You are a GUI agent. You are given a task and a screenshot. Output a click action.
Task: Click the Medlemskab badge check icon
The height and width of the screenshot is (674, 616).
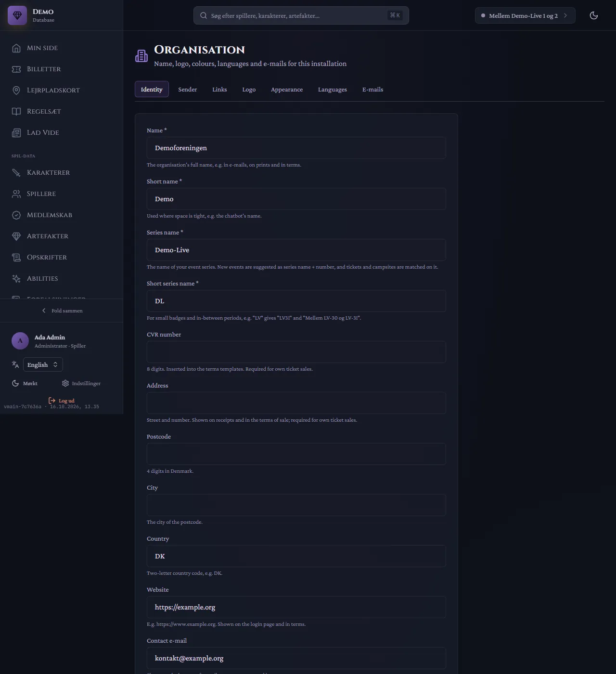coord(16,215)
